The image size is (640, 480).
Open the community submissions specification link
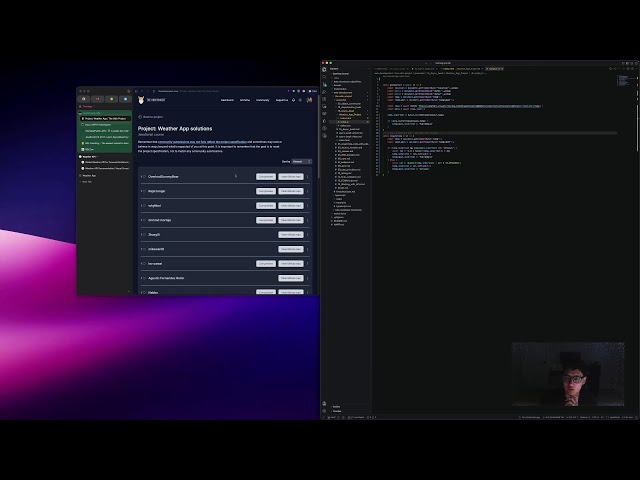pyautogui.click(x=202, y=142)
